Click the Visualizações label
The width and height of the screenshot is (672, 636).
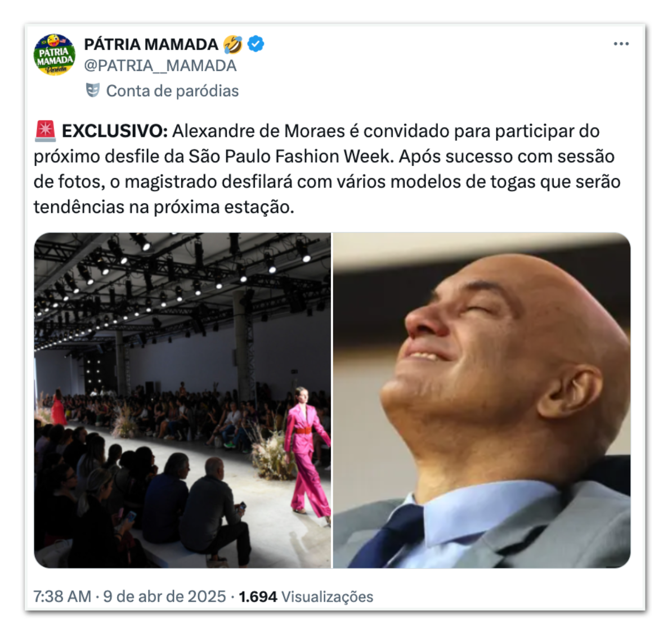[x=328, y=597]
